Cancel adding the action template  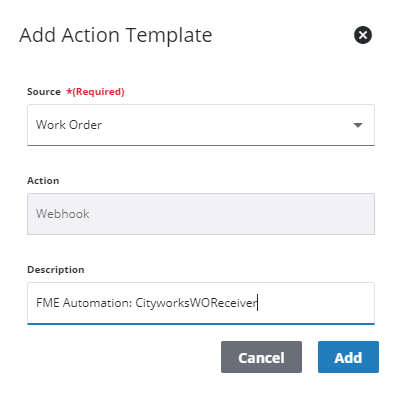pos(261,357)
